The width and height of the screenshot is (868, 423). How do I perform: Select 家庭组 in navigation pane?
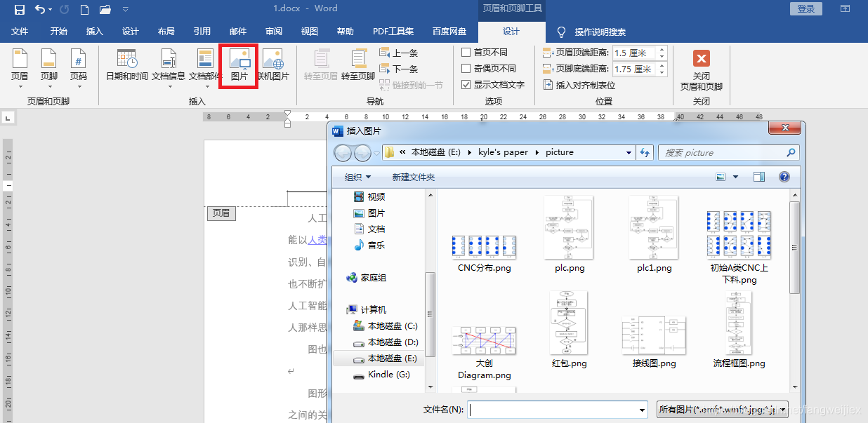point(366,278)
